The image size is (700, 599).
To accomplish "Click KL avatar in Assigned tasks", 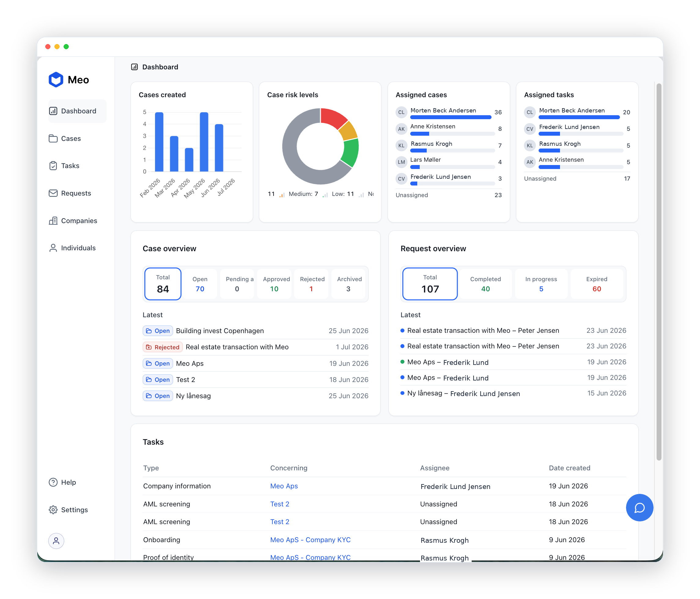I will (x=529, y=145).
